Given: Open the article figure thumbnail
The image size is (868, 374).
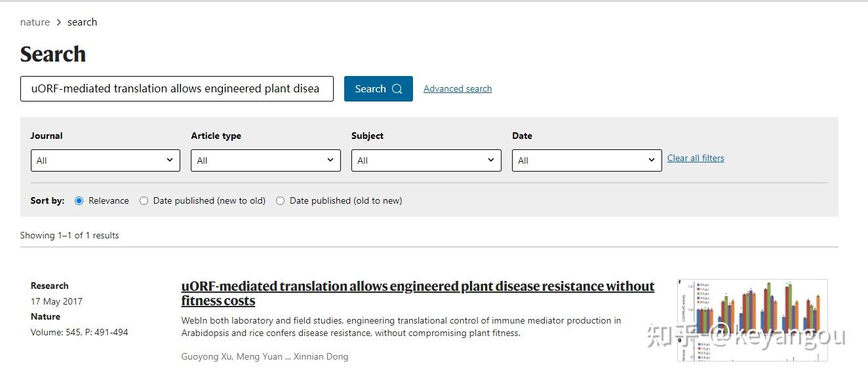Looking at the screenshot, I should click(x=752, y=320).
